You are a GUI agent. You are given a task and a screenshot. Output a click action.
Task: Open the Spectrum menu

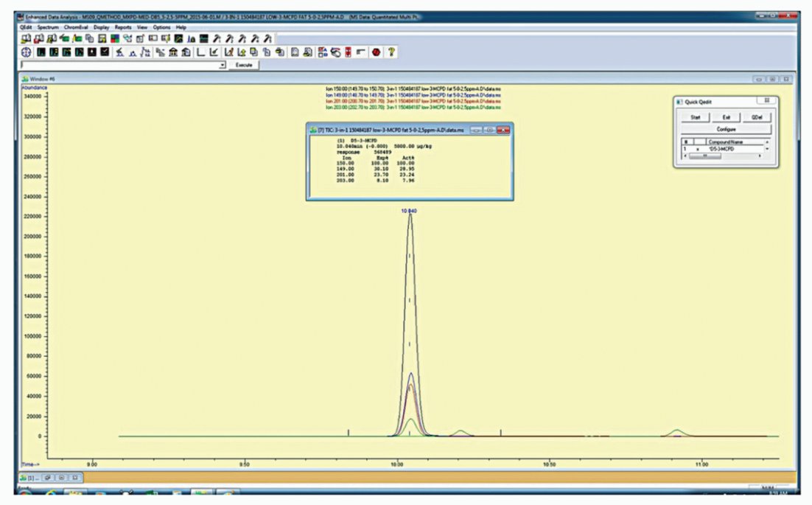pos(48,27)
